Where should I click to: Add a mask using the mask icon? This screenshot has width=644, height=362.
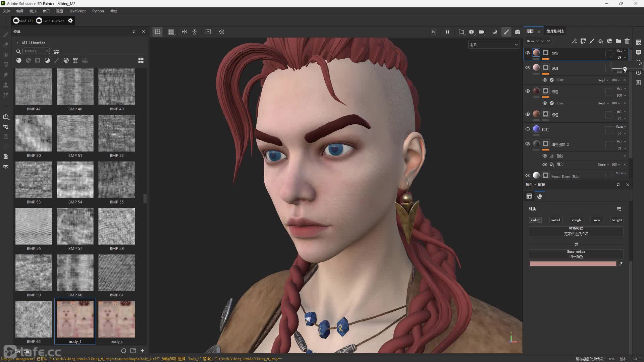coord(583,41)
